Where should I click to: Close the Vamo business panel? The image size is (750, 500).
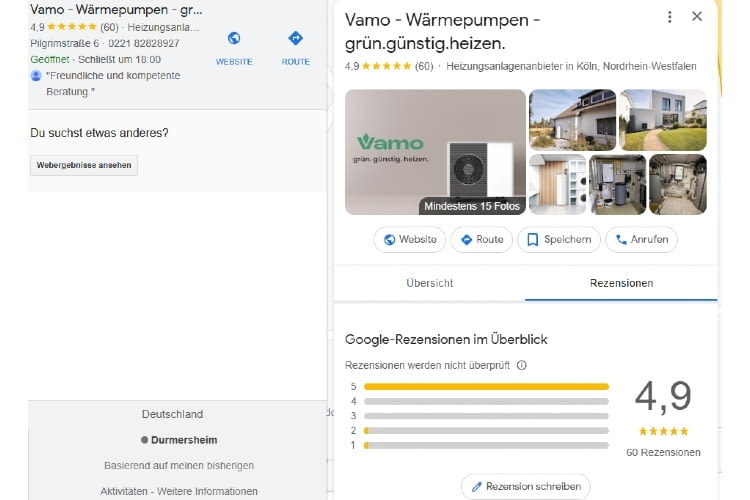pos(697,17)
